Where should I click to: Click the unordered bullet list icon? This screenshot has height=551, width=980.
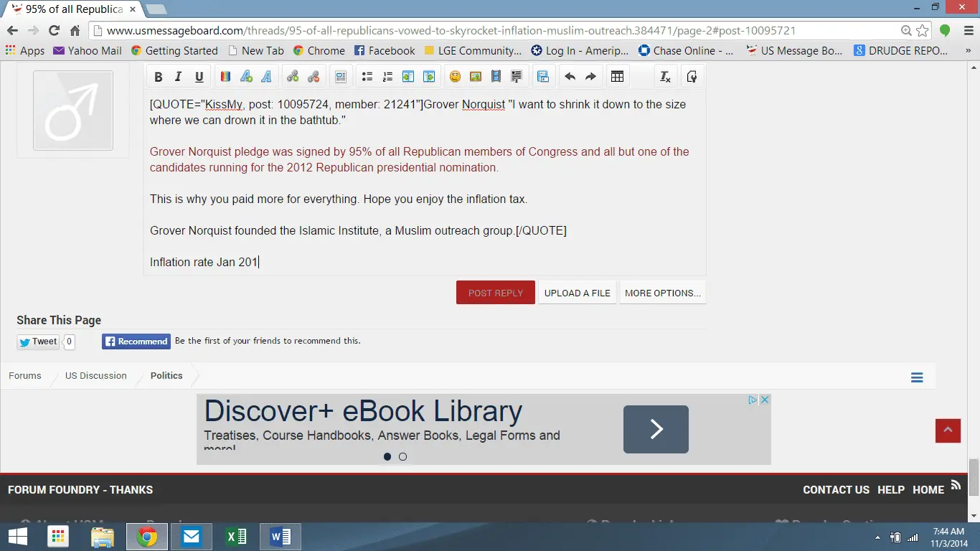click(367, 77)
